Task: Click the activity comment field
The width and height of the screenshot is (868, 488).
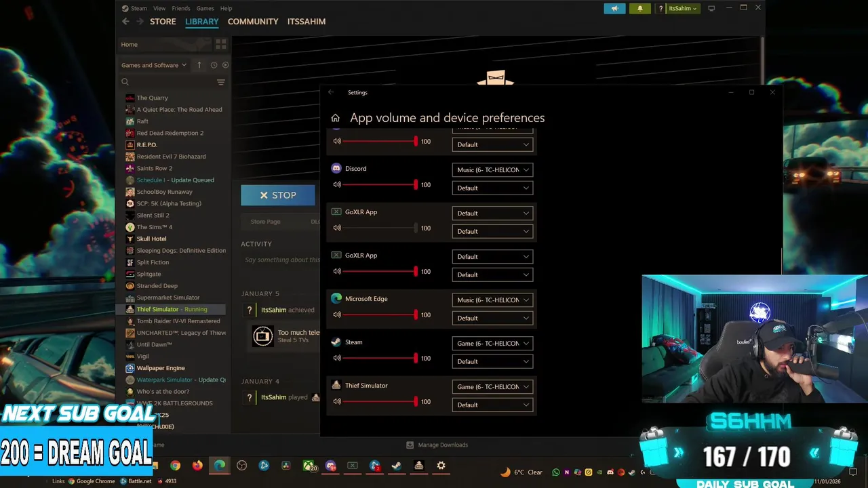Action: coord(281,260)
